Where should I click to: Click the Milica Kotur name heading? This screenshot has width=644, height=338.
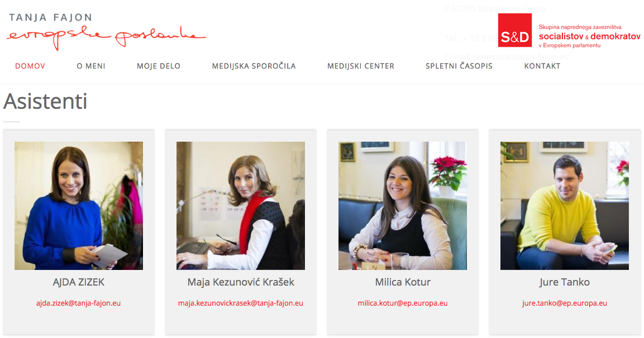point(403,282)
